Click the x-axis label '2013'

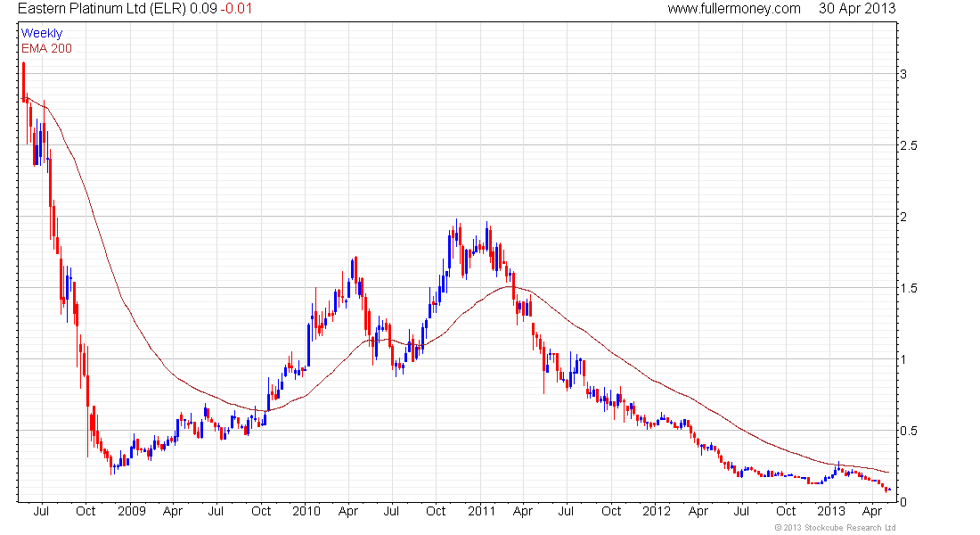[831, 511]
